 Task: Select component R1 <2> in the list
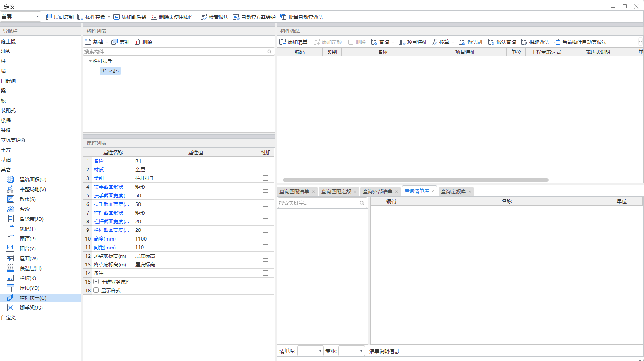pos(110,71)
